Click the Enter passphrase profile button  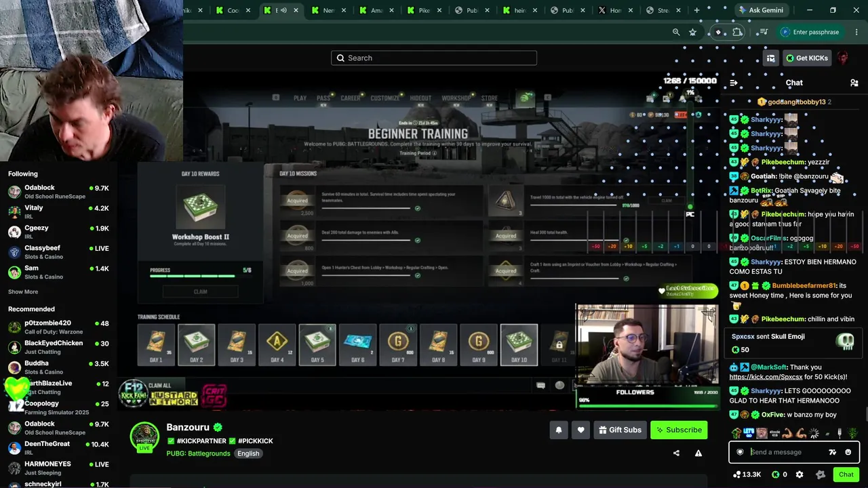(x=812, y=32)
